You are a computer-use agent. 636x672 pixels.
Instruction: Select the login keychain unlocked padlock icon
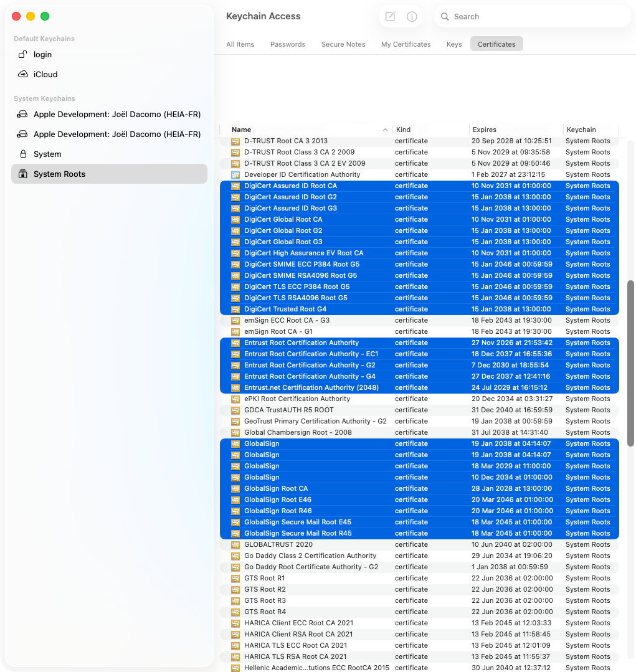point(22,54)
